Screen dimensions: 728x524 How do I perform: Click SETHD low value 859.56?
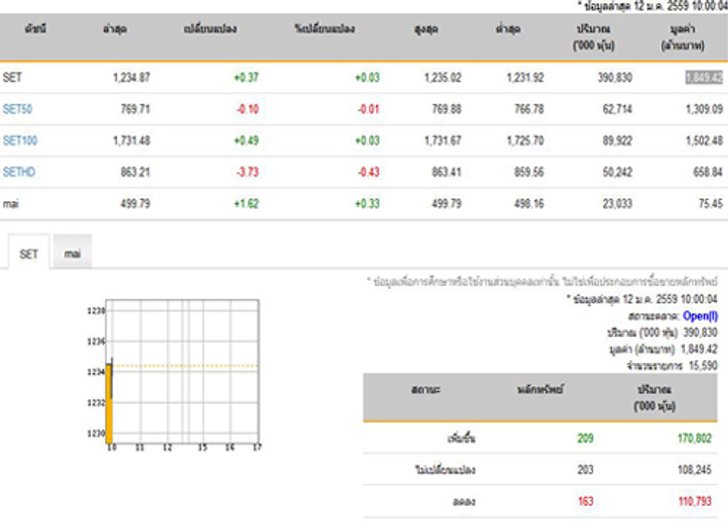529,172
